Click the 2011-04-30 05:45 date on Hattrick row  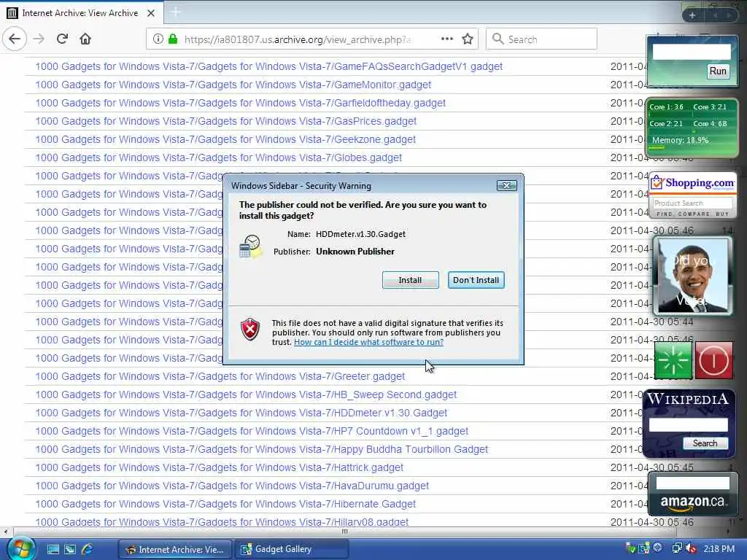tap(651, 467)
